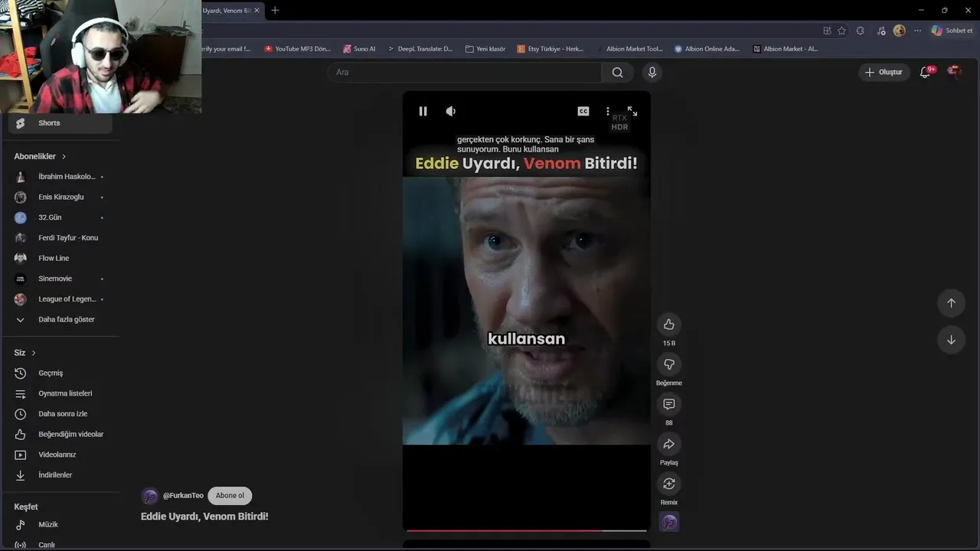This screenshot has width=980, height=551.
Task: Open Albion Market Tool... bookmark
Action: (629, 49)
